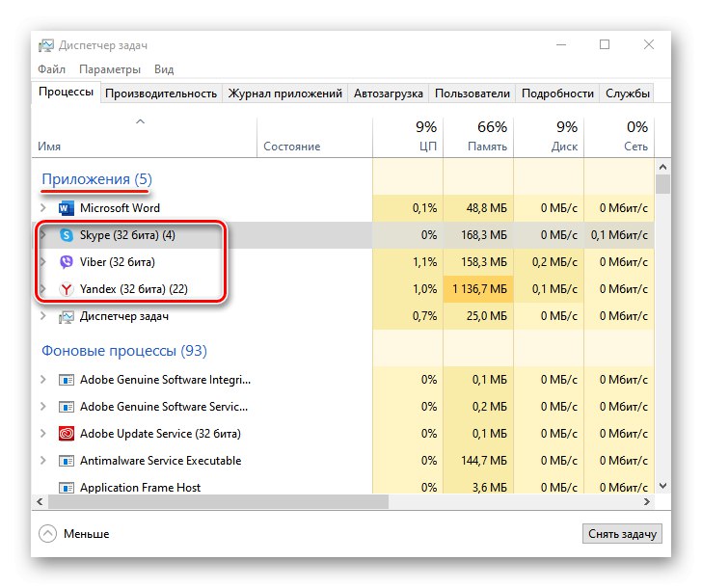Open the Производительность tab
The image size is (702, 588).
click(x=161, y=94)
